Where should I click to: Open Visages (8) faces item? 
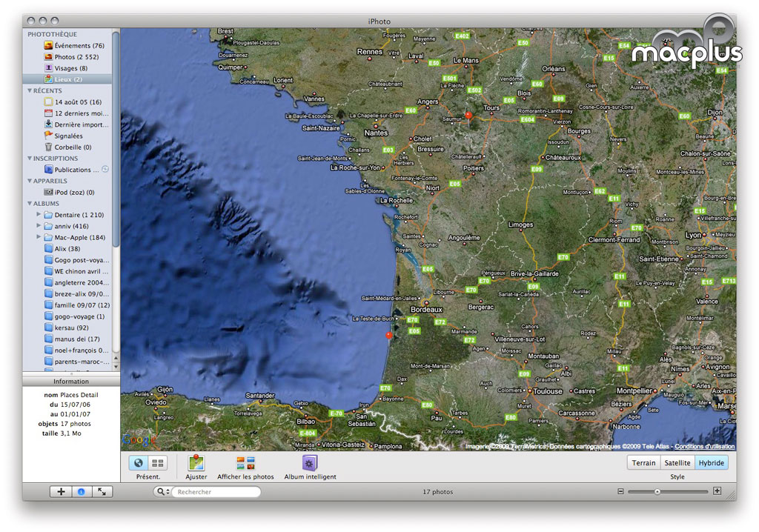point(66,68)
